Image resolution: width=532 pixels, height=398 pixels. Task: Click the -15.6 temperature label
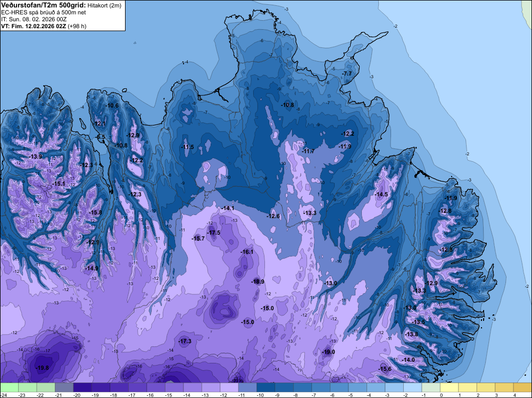(385, 369)
